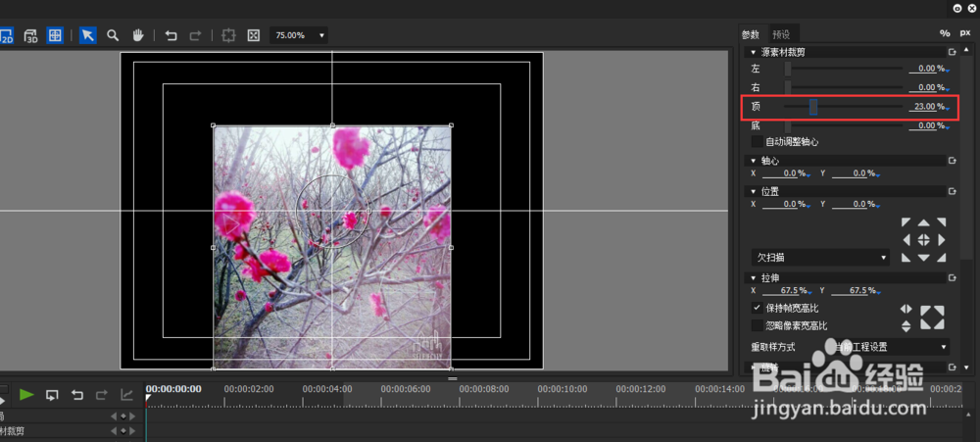The width and height of the screenshot is (980, 442).
Task: Click the timeline graph curve icon
Action: coord(126,395)
